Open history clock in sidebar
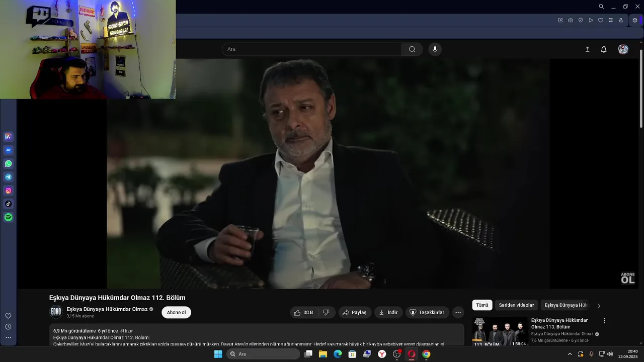This screenshot has height=362, width=644. [x=8, y=327]
